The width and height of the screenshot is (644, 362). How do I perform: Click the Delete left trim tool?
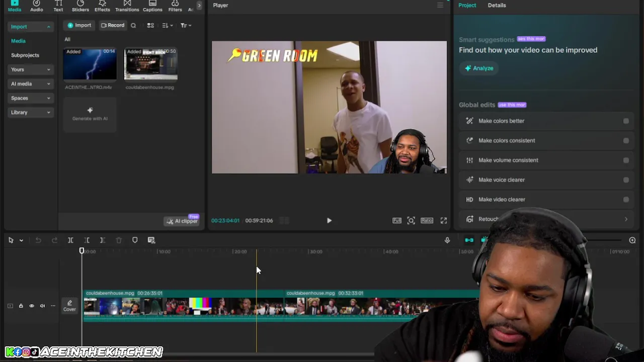[x=87, y=240]
